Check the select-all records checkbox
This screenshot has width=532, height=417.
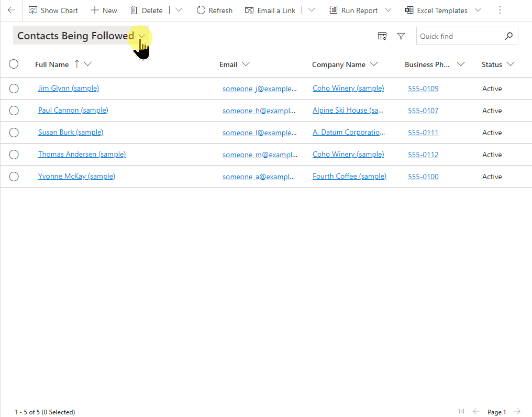point(14,64)
